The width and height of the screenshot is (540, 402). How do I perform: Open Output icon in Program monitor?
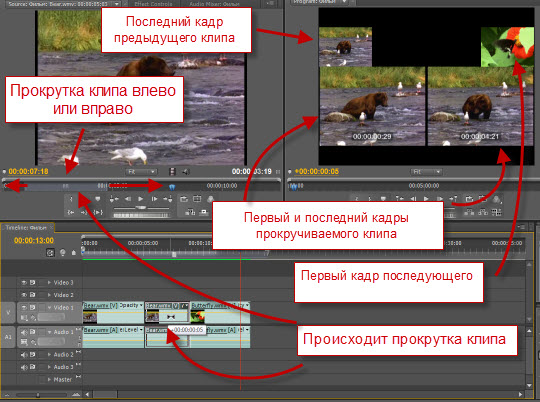(x=496, y=199)
